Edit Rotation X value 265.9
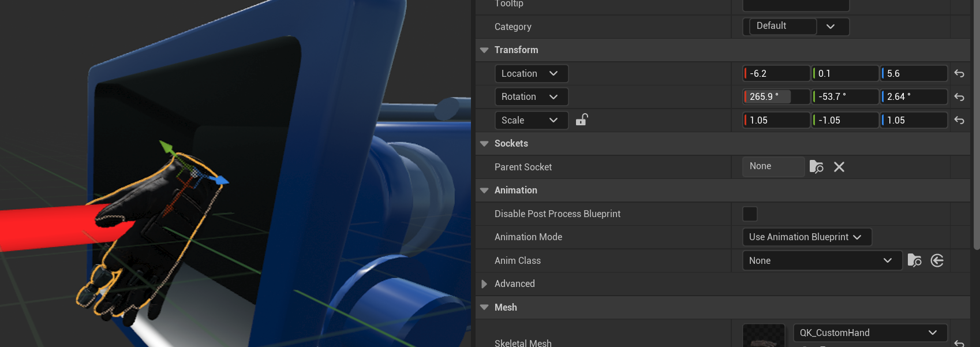980x347 pixels. pos(776,96)
